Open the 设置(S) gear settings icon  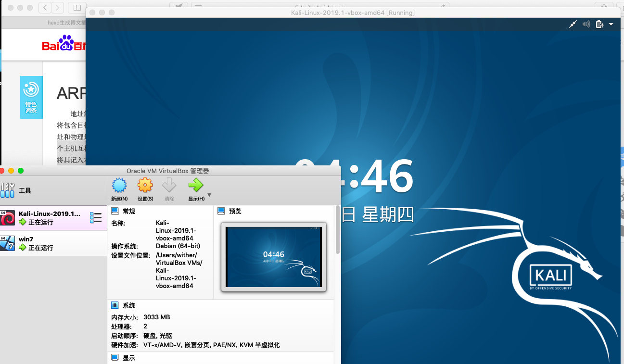click(145, 186)
